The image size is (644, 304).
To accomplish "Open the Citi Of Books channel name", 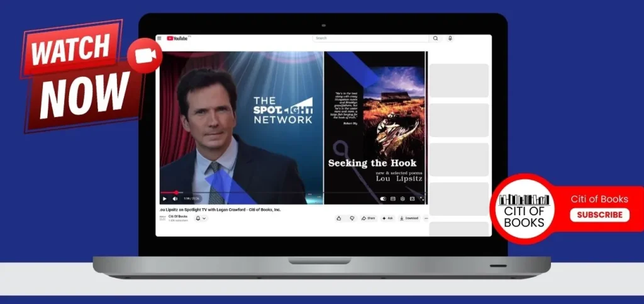I will [x=176, y=216].
